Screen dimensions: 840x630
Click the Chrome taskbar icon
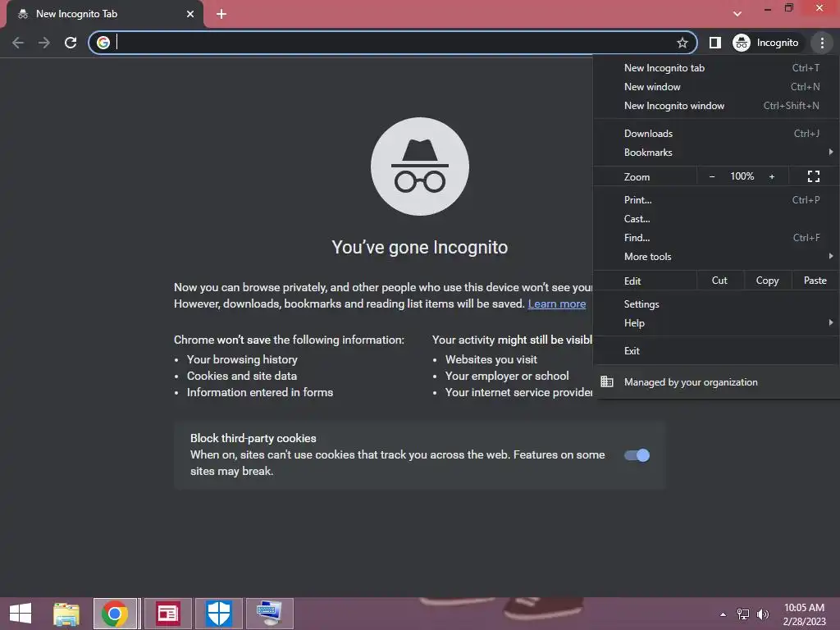(115, 614)
